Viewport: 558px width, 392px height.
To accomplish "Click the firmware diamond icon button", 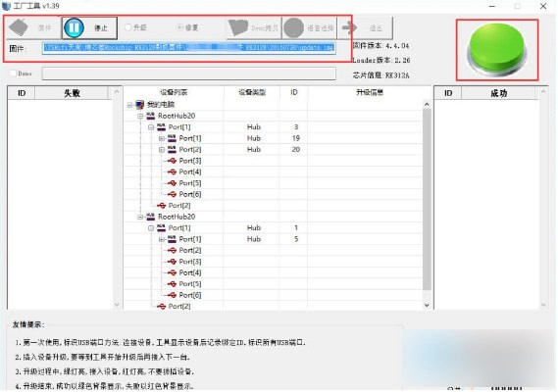I will pyautogui.click(x=19, y=27).
